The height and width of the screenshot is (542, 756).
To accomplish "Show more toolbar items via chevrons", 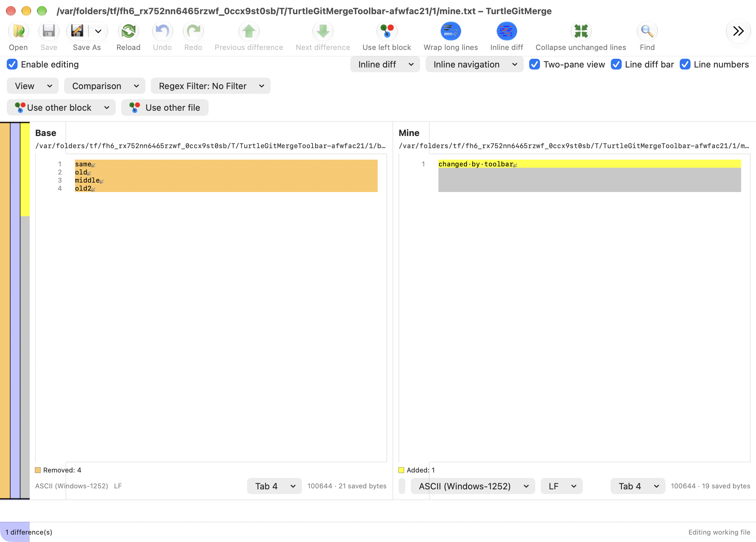I will [738, 31].
